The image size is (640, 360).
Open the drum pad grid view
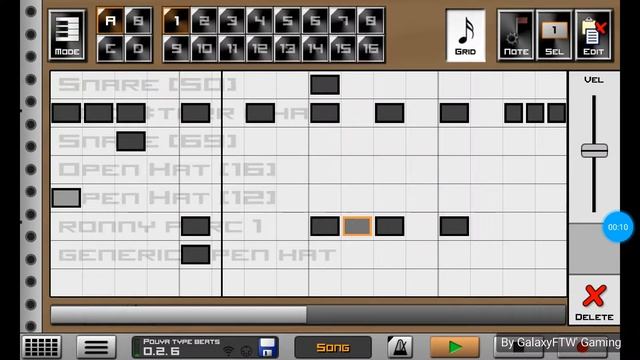click(41, 347)
